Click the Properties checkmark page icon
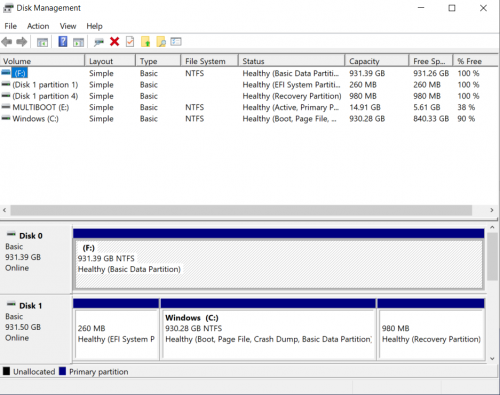This screenshot has height=395, width=500. click(x=130, y=42)
